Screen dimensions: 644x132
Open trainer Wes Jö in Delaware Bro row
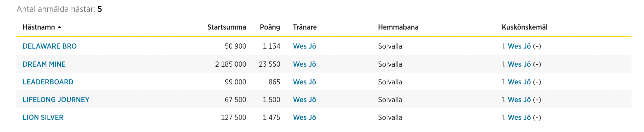[x=304, y=46]
